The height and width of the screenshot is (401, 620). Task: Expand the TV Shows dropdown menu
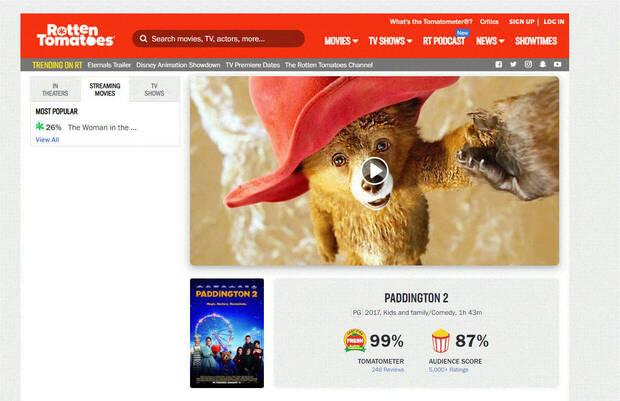pos(391,41)
